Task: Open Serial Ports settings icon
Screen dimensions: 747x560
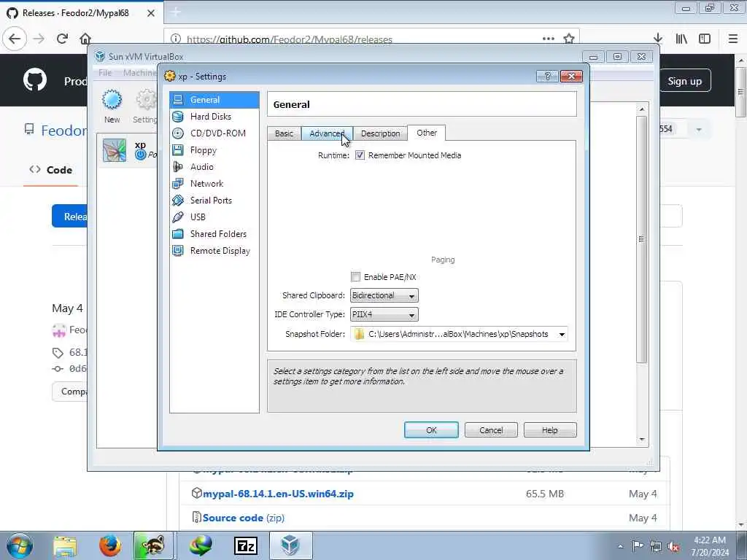Action: tap(178, 201)
